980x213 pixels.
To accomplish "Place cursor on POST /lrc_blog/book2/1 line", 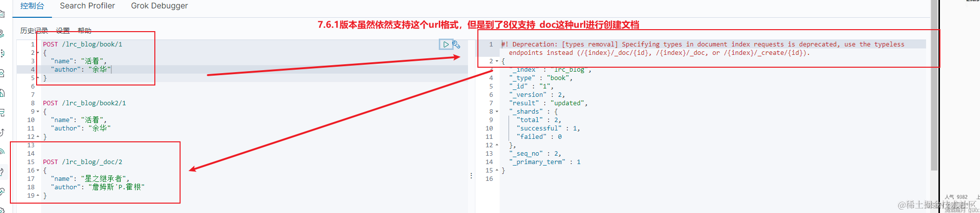I will coord(85,103).
